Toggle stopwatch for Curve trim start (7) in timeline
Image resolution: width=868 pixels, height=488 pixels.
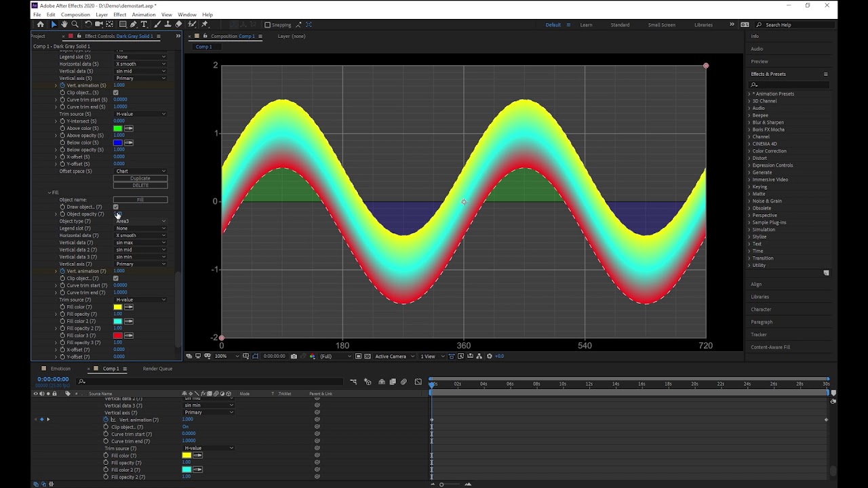(x=106, y=434)
